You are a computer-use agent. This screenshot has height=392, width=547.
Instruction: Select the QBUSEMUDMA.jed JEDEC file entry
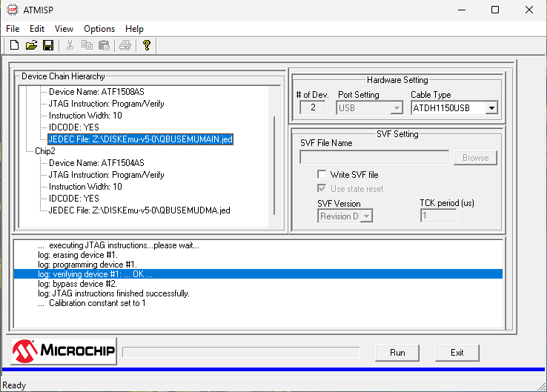click(139, 210)
